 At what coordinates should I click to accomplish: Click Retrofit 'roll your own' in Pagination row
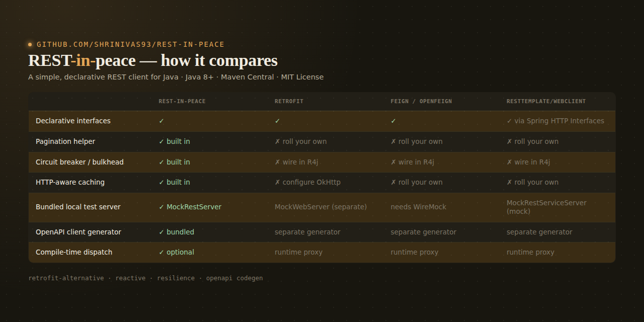(x=301, y=141)
